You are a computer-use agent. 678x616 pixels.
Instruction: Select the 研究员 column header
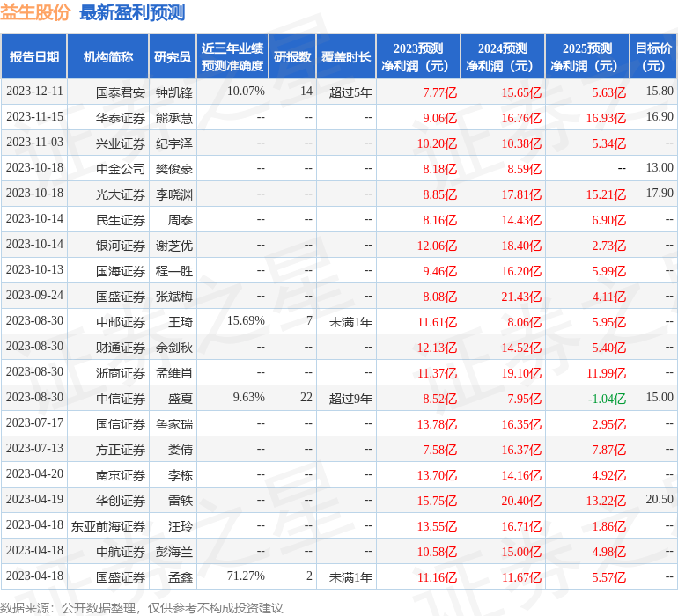click(x=173, y=56)
